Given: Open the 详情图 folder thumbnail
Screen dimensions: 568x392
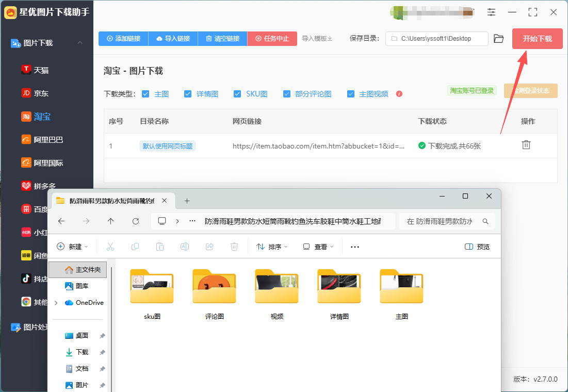Looking at the screenshot, I should click(x=339, y=288).
